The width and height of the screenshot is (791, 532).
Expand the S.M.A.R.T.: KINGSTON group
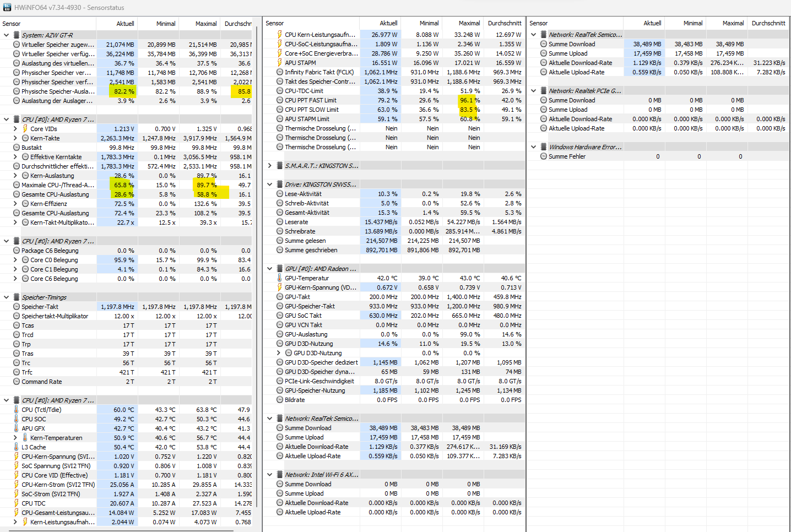pos(270,165)
